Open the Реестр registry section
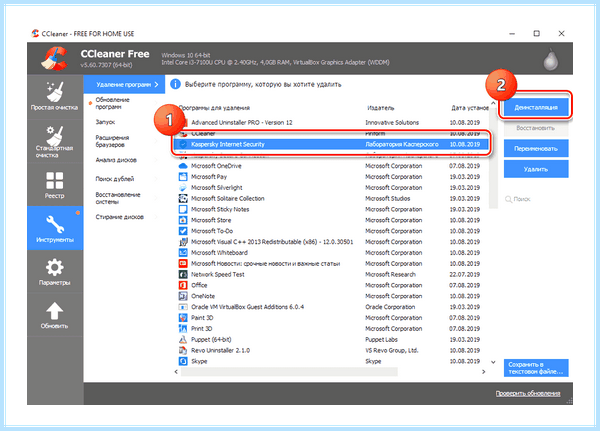600x431 pixels. (55, 185)
